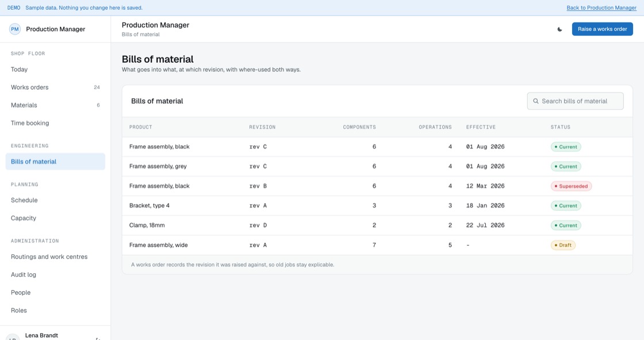Open the Materials page from the sidebar
The width and height of the screenshot is (644, 340).
pos(55,105)
